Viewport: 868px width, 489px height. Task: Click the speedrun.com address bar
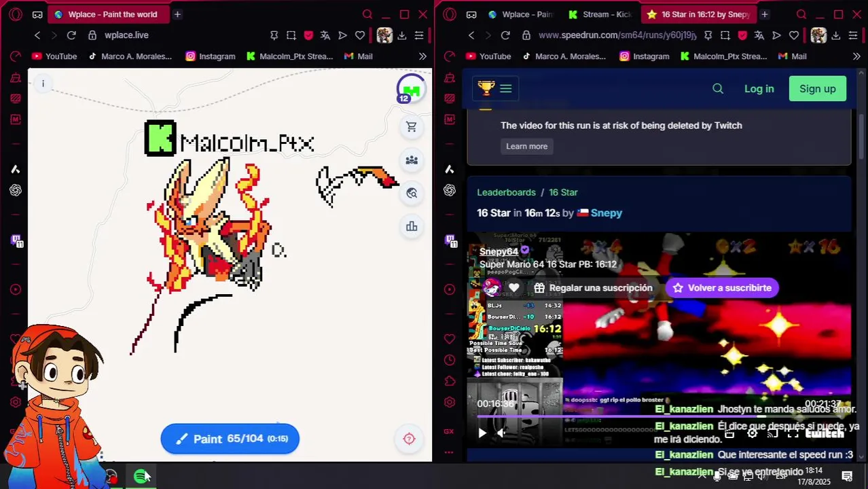click(x=617, y=35)
